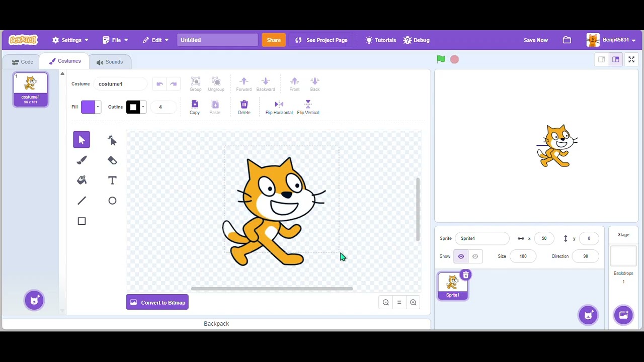The height and width of the screenshot is (362, 644).
Task: Group the selected shapes
Action: (196, 84)
